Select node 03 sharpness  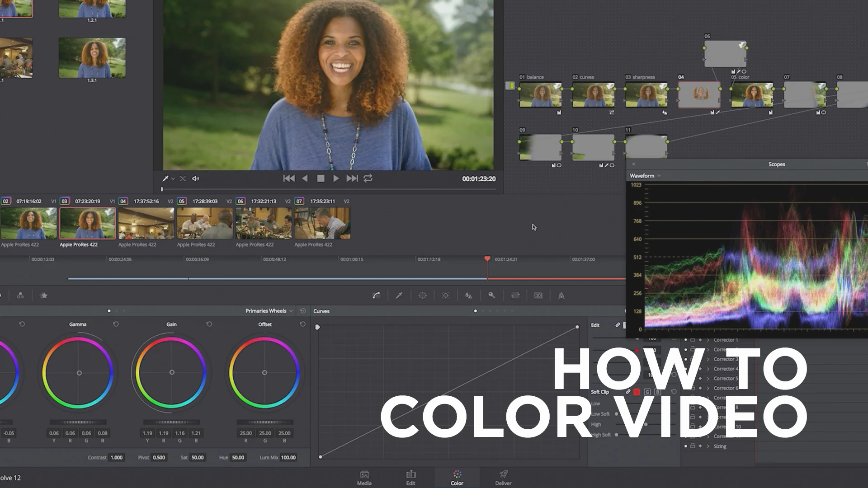pos(646,94)
